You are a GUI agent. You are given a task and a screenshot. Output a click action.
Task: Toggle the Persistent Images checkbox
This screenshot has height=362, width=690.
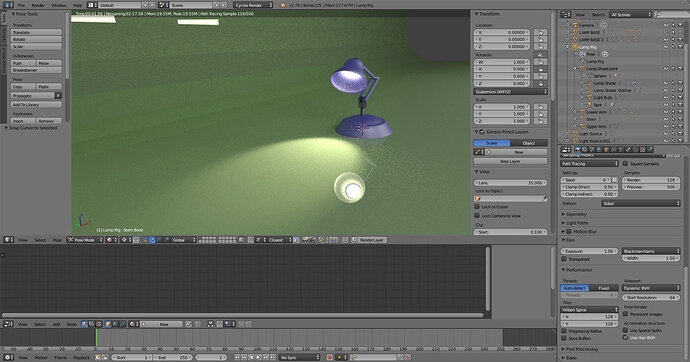(x=625, y=314)
